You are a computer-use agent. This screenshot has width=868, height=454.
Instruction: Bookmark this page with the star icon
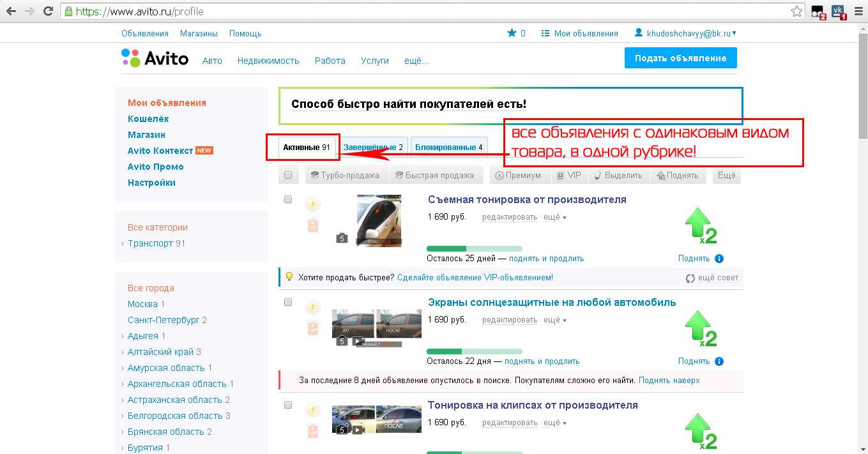796,11
